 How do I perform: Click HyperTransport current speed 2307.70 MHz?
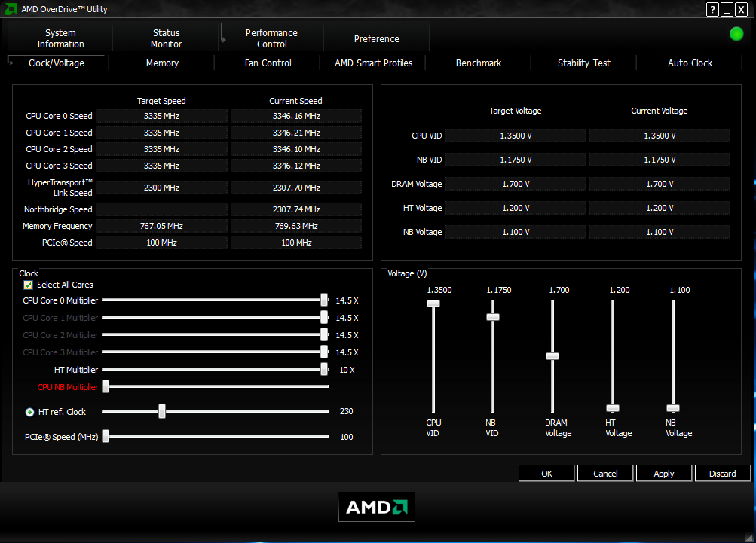pos(296,188)
